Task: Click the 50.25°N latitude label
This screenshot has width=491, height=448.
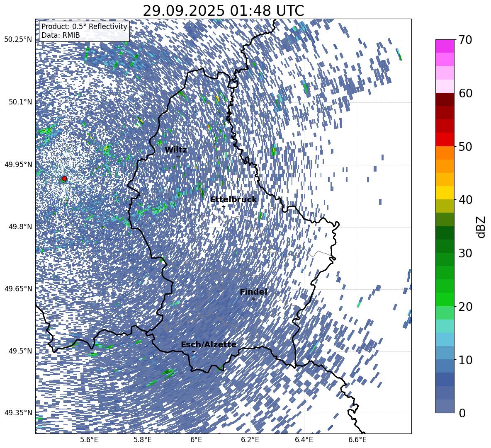Action: pos(18,40)
